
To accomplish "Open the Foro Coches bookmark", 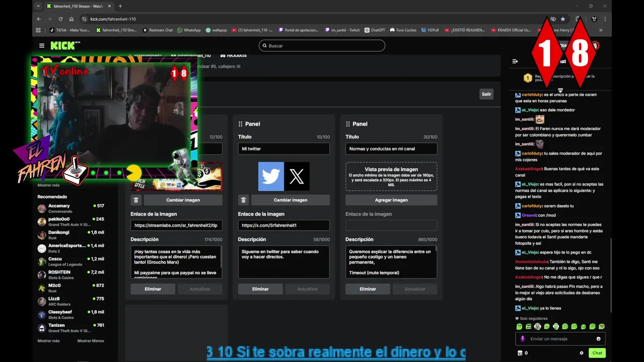I will (x=403, y=30).
